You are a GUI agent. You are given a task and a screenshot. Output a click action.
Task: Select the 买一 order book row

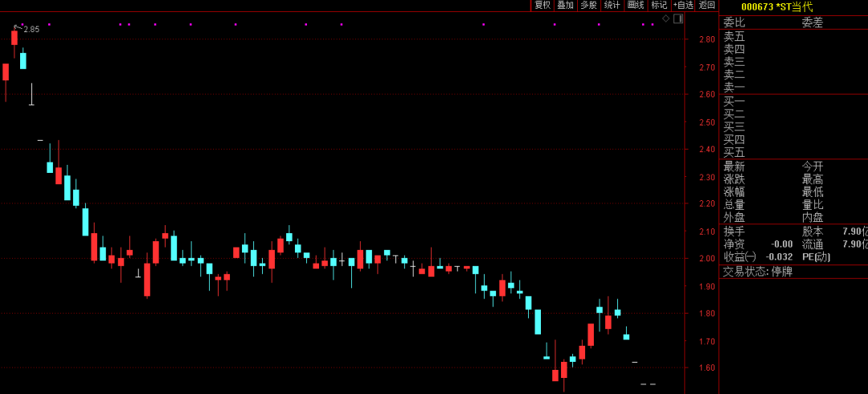(x=734, y=101)
